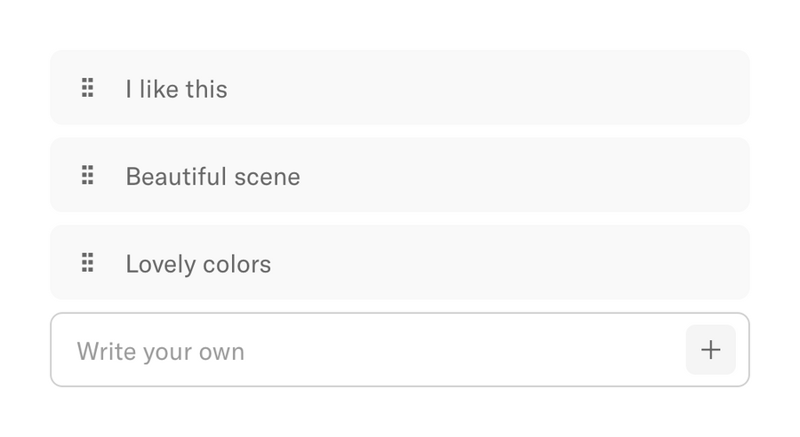Screen dimensions: 800x437
Task: Select the "I like this" text label
Action: point(176,89)
